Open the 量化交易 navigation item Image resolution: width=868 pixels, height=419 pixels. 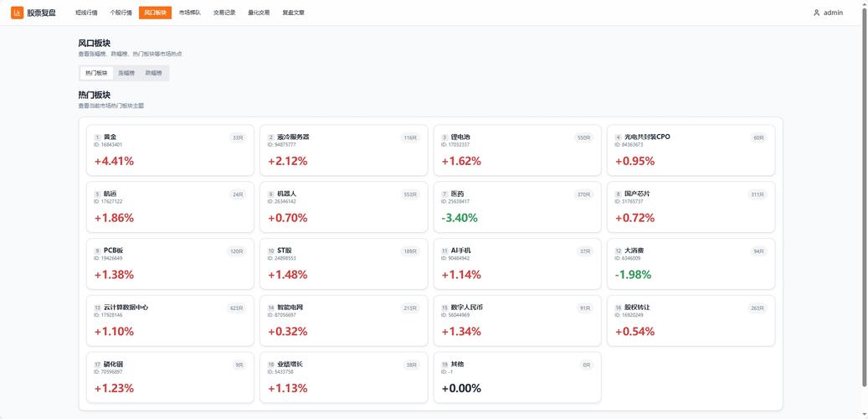point(259,13)
